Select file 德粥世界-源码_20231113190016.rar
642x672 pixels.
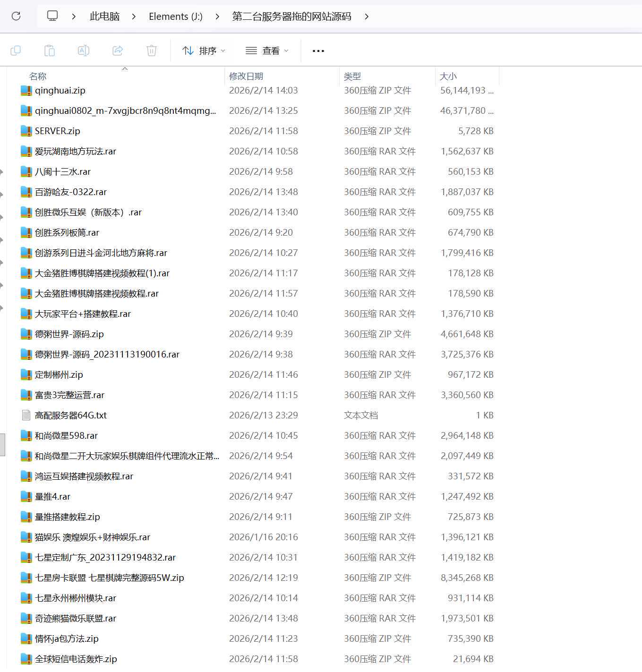[107, 355]
